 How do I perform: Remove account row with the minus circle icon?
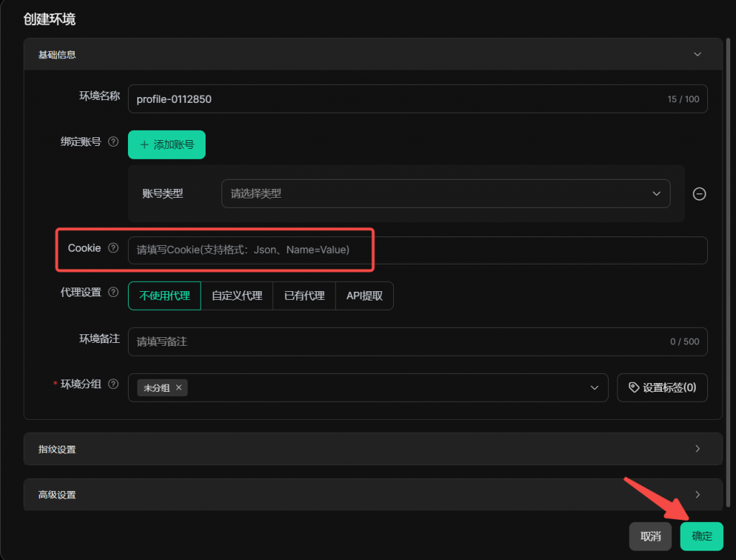(x=699, y=194)
